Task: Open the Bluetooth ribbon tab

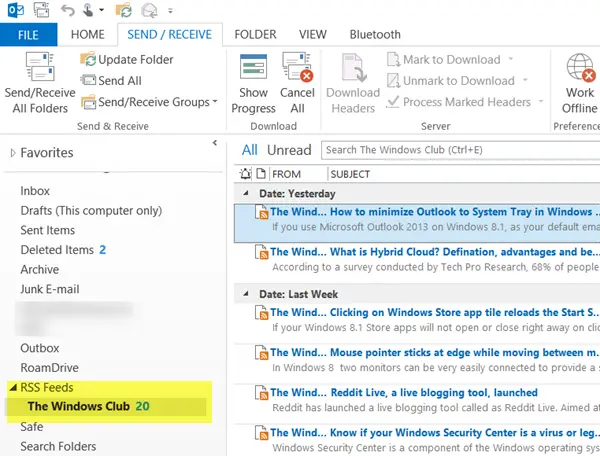Action: (375, 35)
